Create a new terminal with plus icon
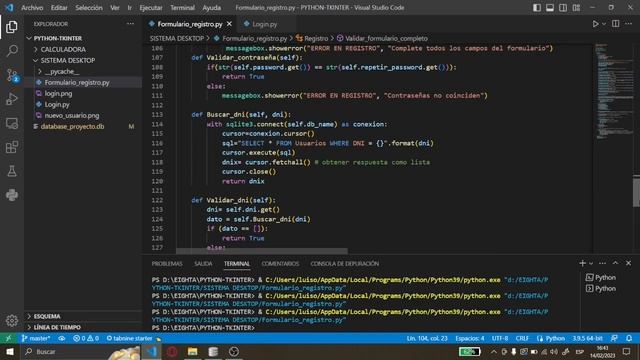The width and height of the screenshot is (640, 360). click(x=582, y=263)
